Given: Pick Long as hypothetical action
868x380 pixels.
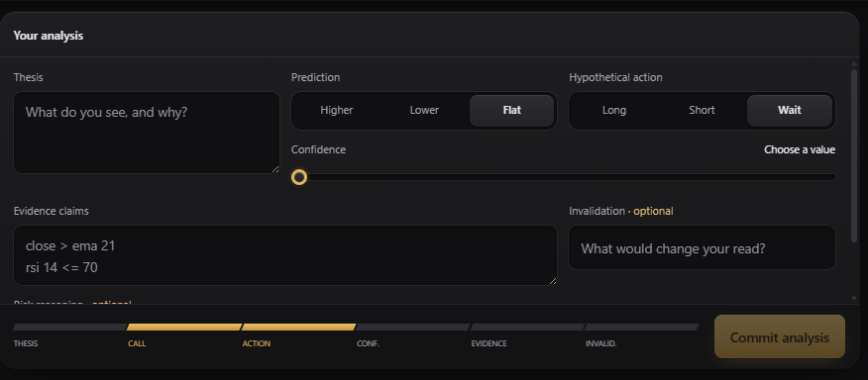Looking at the screenshot, I should point(614,111).
